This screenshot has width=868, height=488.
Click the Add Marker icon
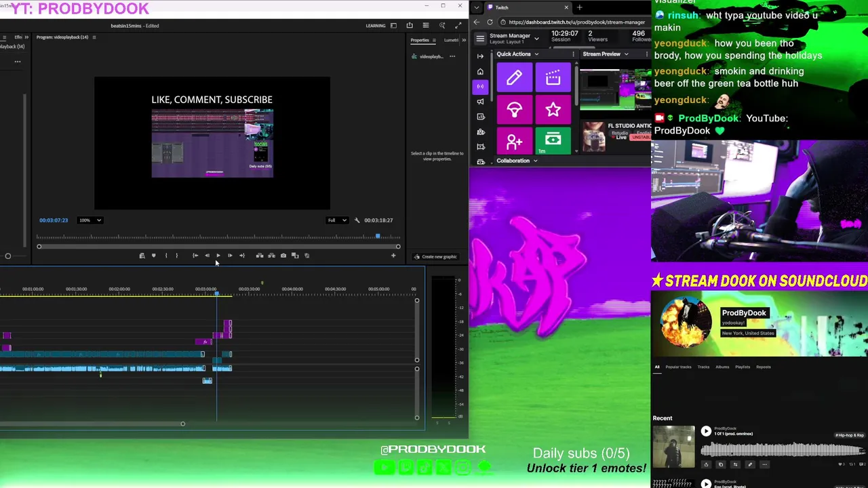[154, 256]
